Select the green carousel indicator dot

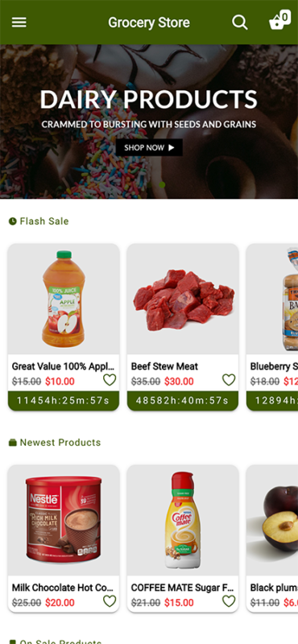[162, 185]
